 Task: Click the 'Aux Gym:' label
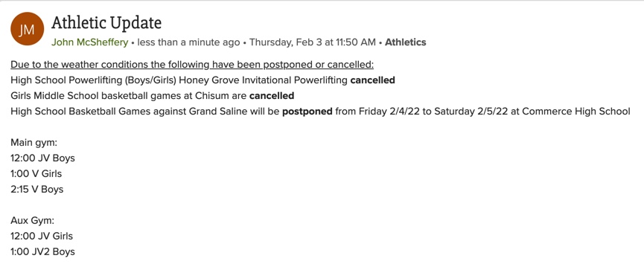(x=33, y=221)
